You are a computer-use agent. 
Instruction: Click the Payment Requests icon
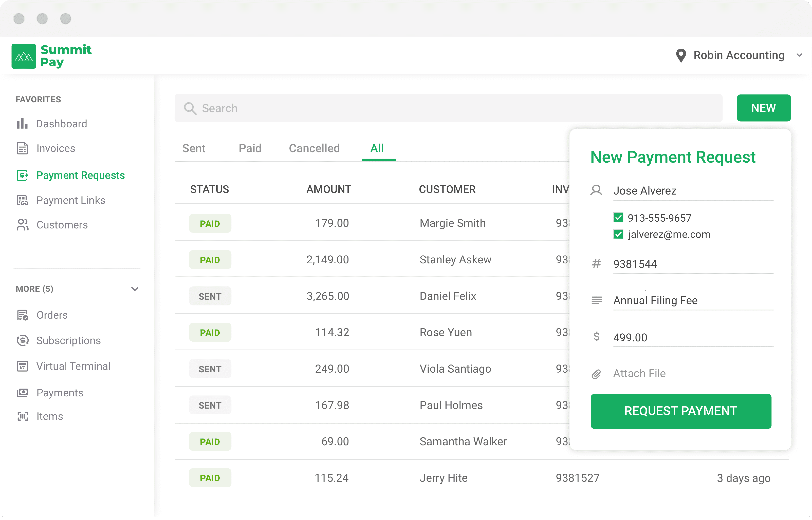pyautogui.click(x=22, y=175)
